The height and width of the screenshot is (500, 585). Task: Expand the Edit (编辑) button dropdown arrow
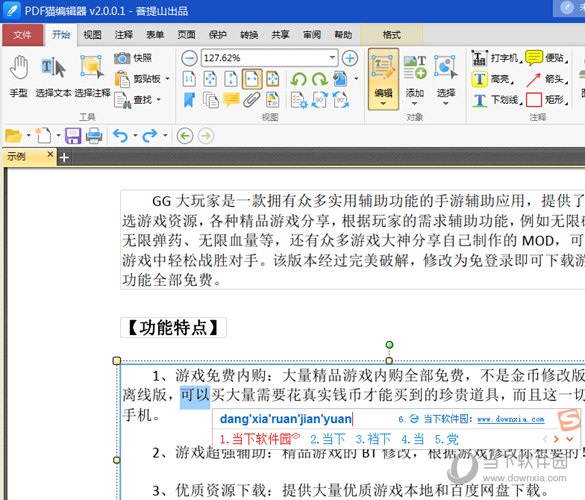384,104
